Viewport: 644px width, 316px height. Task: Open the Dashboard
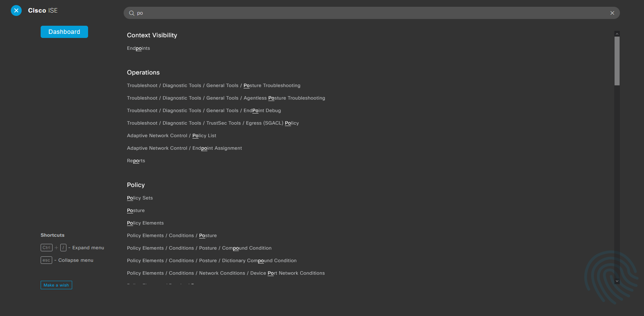tap(64, 32)
